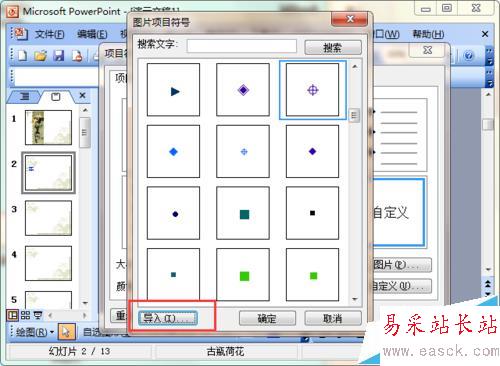The width and height of the screenshot is (500, 366).
Task: Close the picture bullet (图片项目符号) dialog
Action: 350,19
